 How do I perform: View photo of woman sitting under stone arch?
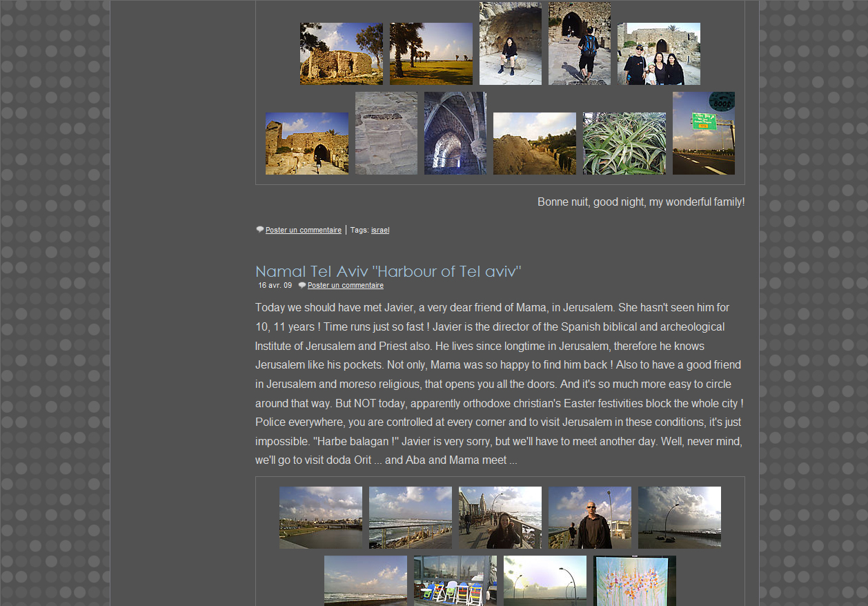[510, 43]
